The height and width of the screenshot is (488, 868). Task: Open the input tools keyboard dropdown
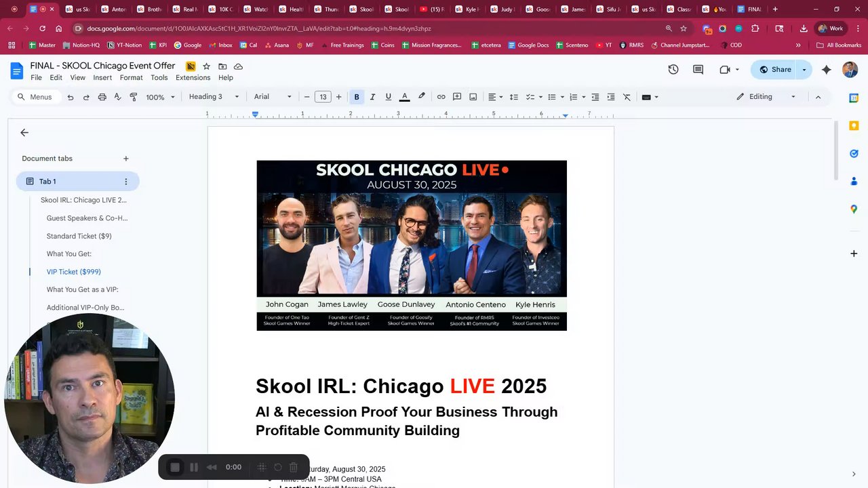tap(650, 97)
